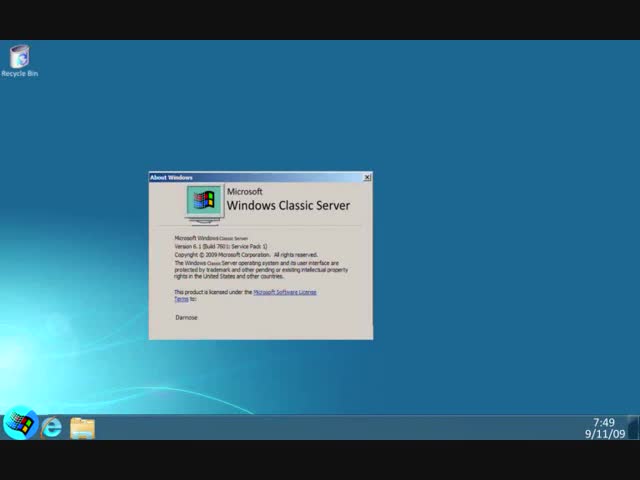Click the Copyright 2009 Microsoft Corporation line
The height and width of the screenshot is (480, 640).
click(x=246, y=255)
